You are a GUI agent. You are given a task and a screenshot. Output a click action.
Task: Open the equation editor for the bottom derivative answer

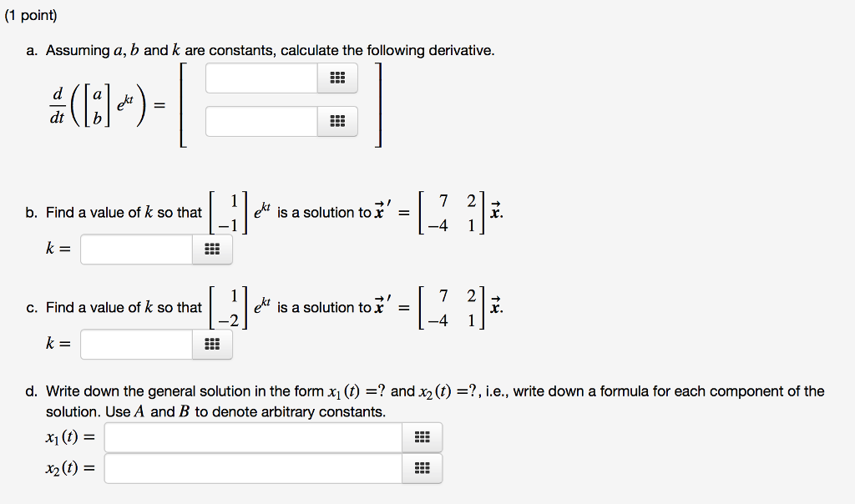(339, 121)
